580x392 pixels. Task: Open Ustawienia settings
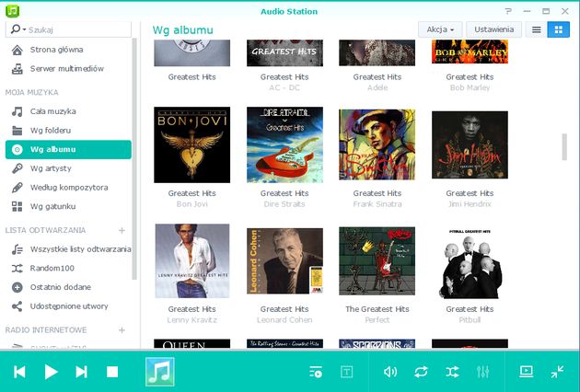493,29
